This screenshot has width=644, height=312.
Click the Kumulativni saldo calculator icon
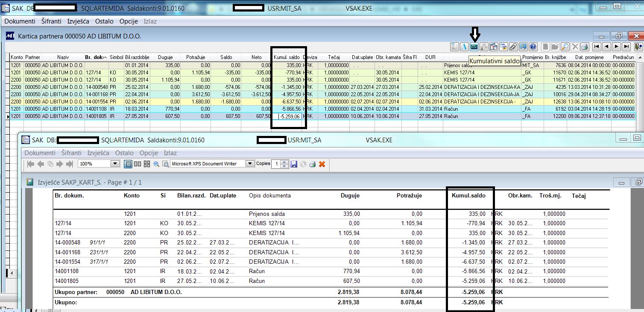474,47
